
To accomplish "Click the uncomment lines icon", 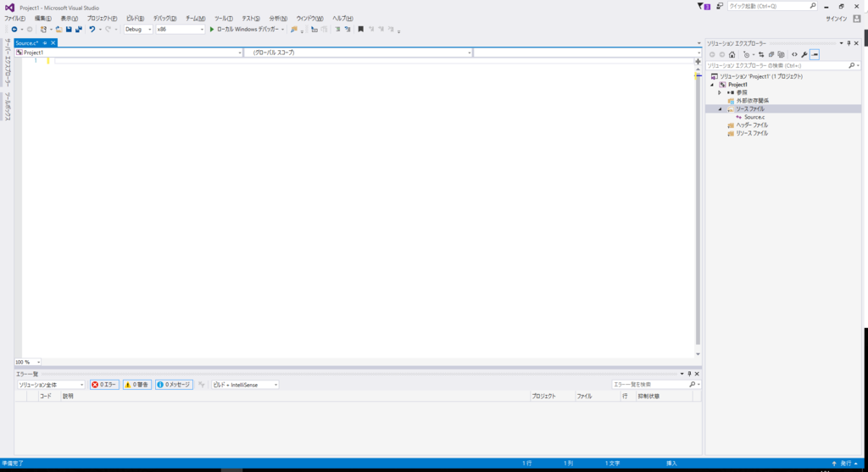I will click(x=348, y=30).
